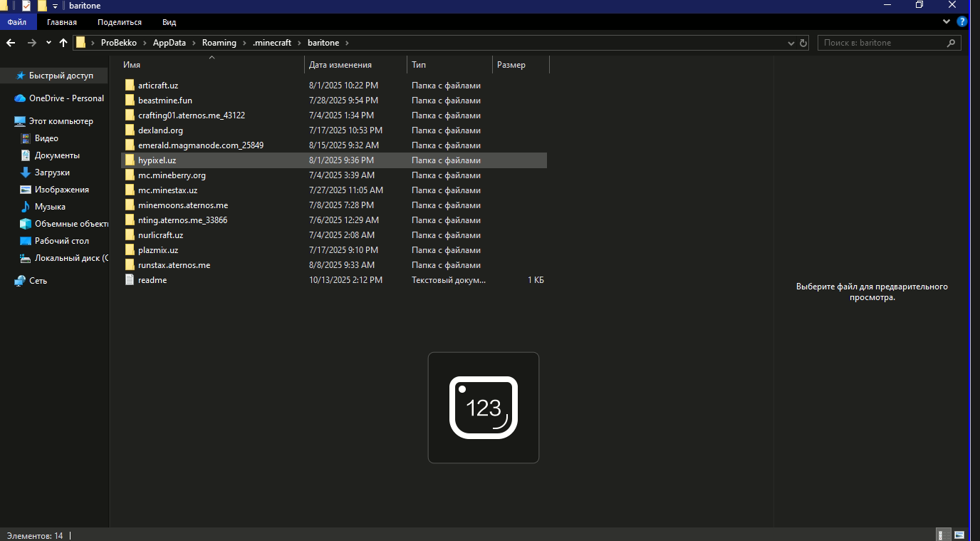Screen dimensions: 980x541
Task: Open Загрузки folder in sidebar
Action: pyautogui.click(x=52, y=172)
